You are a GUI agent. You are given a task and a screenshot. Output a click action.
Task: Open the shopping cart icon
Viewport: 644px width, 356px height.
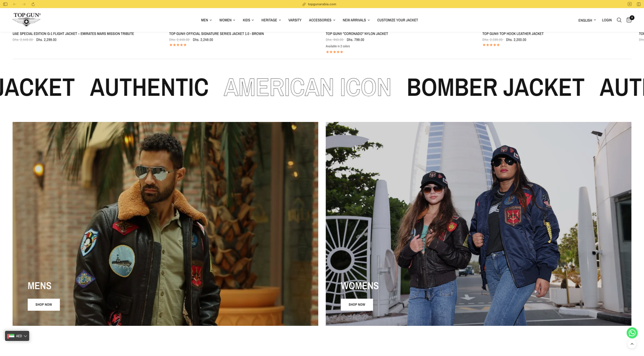click(x=629, y=20)
